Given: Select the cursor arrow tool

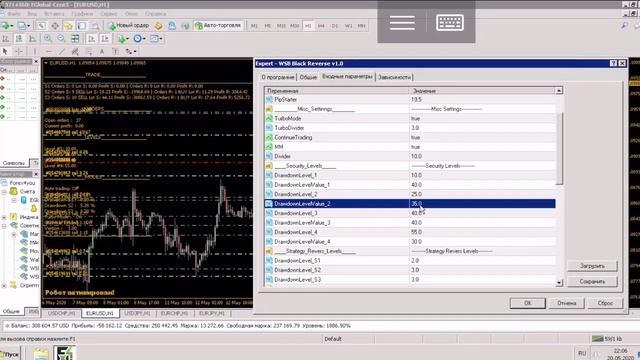Looking at the screenshot, I should click(x=5, y=51).
